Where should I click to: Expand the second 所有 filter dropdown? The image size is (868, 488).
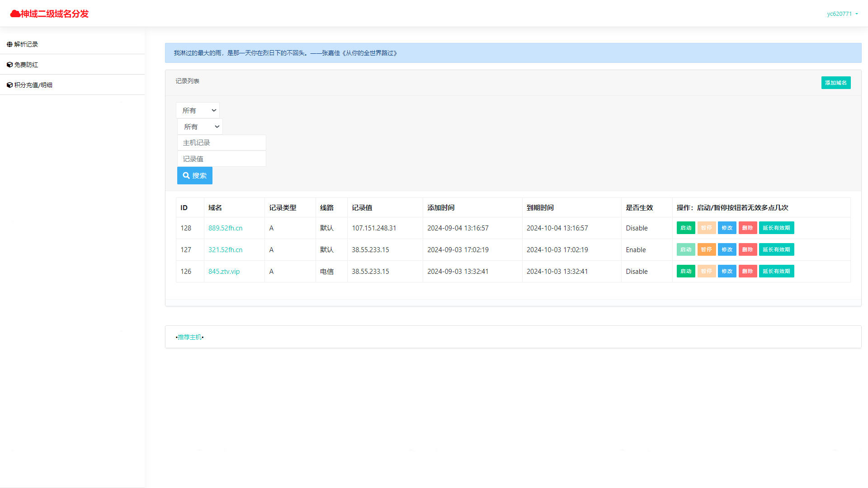pos(200,127)
